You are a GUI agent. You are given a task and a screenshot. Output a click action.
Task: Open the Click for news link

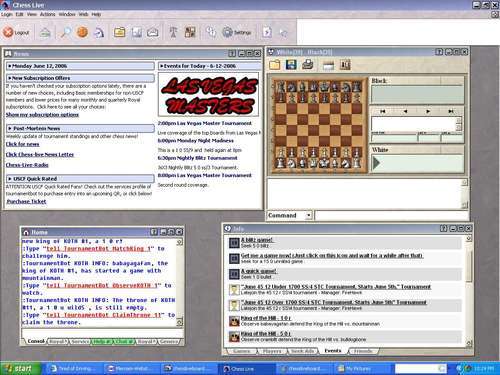point(22,144)
